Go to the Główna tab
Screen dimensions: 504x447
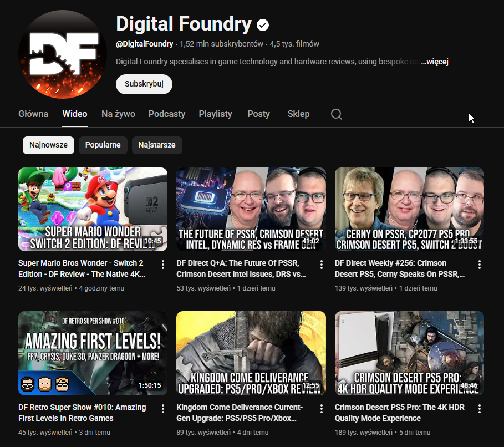click(33, 114)
